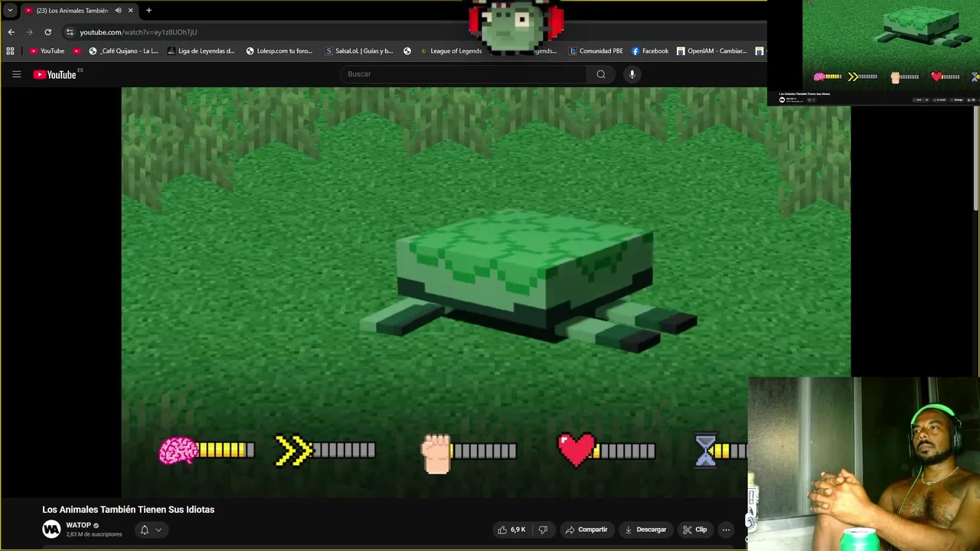Open site information icon in address bar
The height and width of the screenshot is (551, 980).
[70, 32]
